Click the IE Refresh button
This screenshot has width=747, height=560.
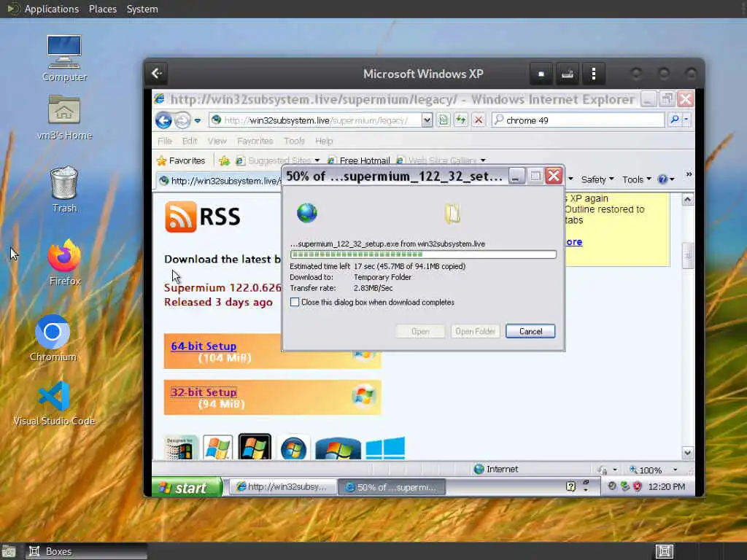[461, 120]
